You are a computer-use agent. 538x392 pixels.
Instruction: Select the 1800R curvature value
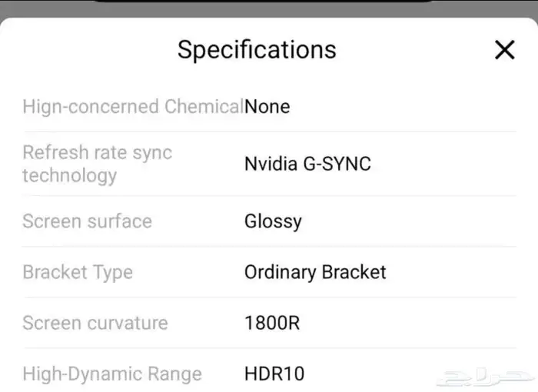pyautogui.click(x=272, y=323)
